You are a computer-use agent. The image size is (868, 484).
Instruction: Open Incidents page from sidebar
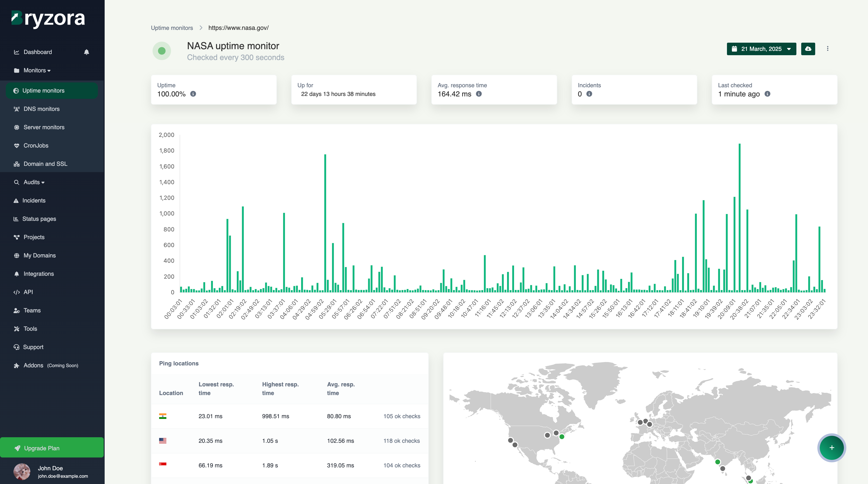(x=34, y=200)
